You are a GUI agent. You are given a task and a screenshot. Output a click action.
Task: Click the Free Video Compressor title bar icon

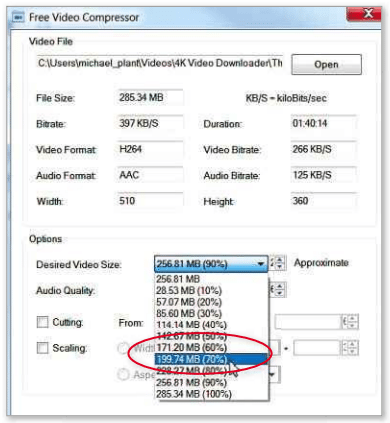[x=18, y=17]
